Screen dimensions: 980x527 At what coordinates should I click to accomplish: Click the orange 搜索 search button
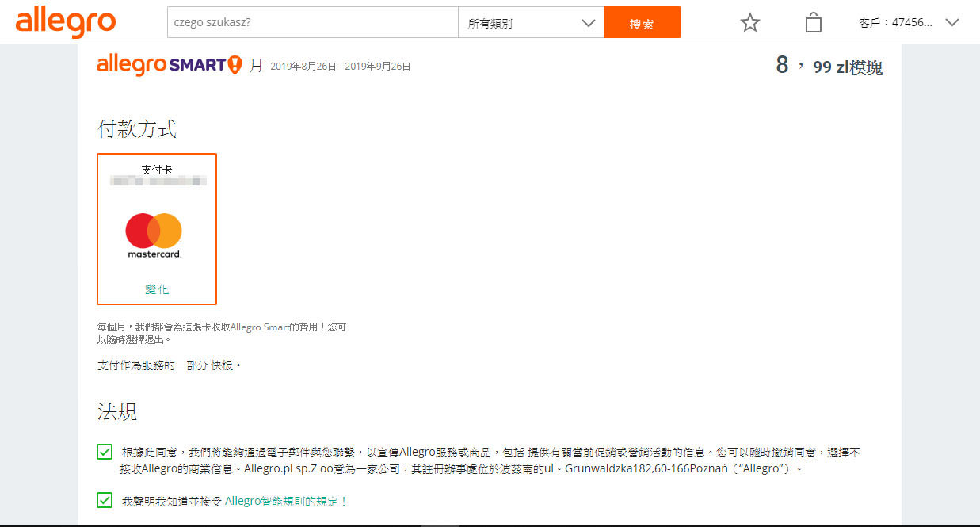pos(642,22)
